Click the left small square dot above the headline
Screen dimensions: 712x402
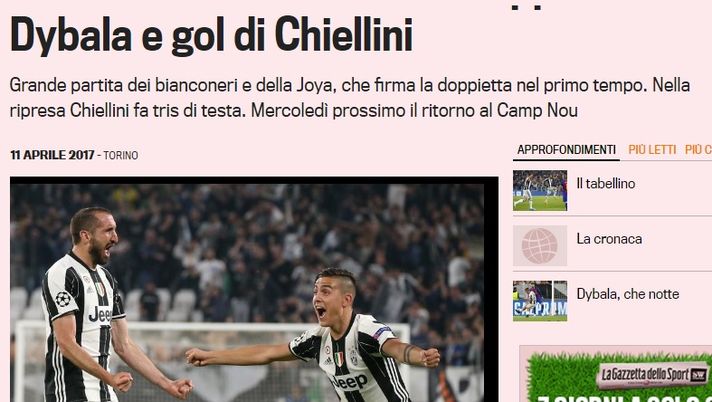pyautogui.click(x=515, y=7)
